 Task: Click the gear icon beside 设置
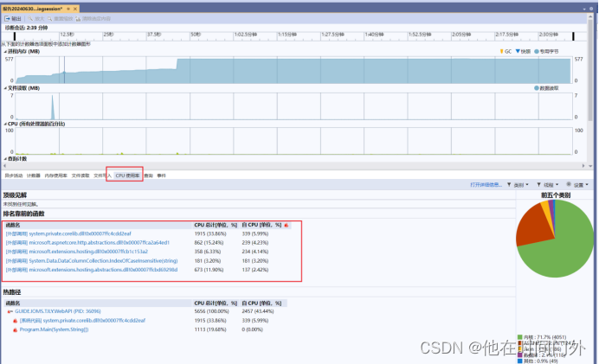(569, 185)
